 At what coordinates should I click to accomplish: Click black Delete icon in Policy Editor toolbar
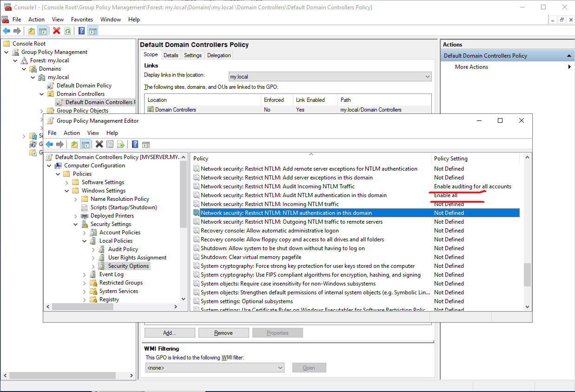(99, 144)
